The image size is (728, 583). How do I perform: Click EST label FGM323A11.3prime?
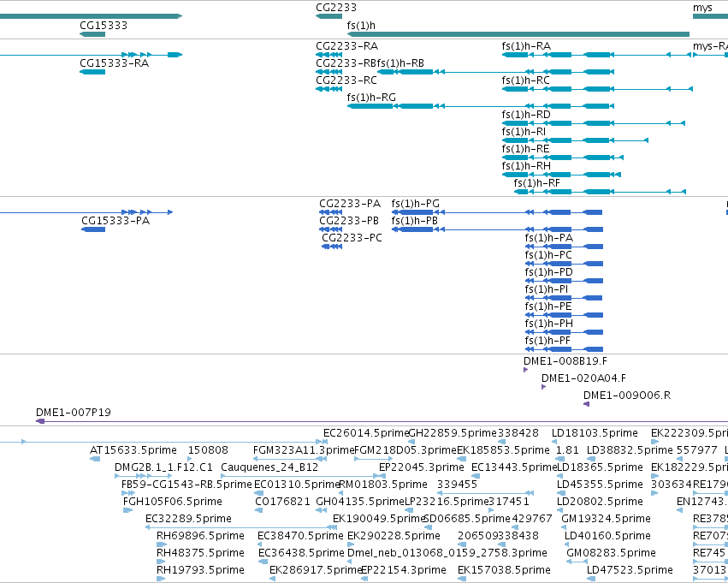pos(304,450)
